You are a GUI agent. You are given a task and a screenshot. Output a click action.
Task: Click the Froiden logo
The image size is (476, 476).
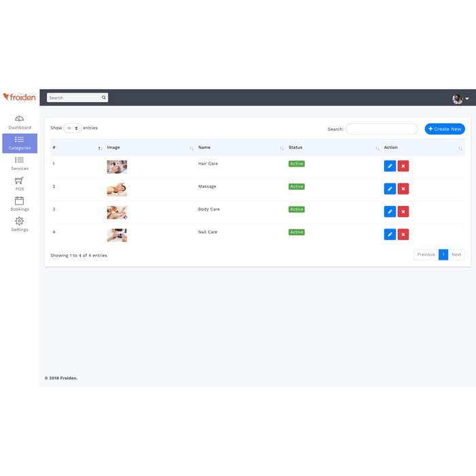click(x=19, y=97)
